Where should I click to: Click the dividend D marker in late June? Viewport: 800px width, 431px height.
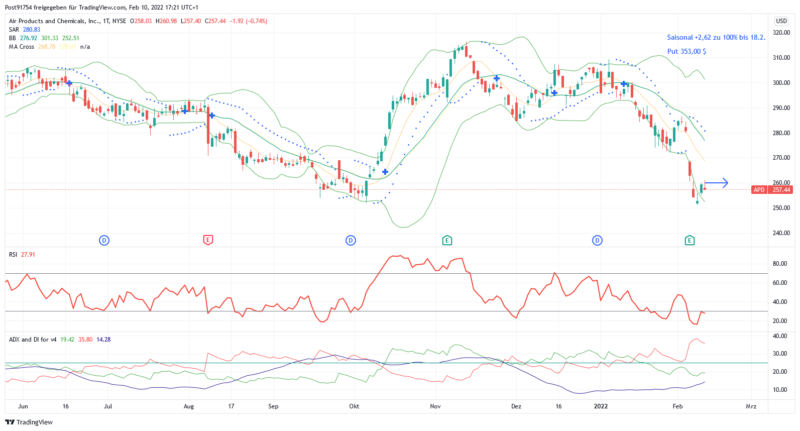[104, 240]
